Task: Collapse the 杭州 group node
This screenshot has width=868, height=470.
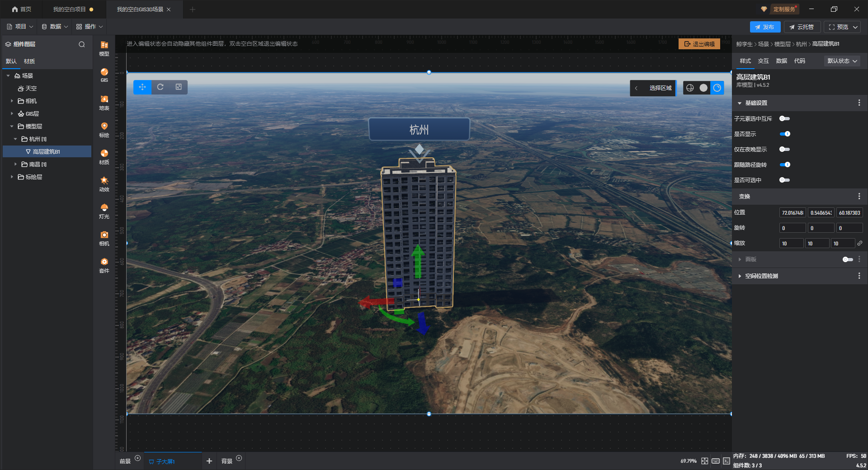Action: (15, 139)
